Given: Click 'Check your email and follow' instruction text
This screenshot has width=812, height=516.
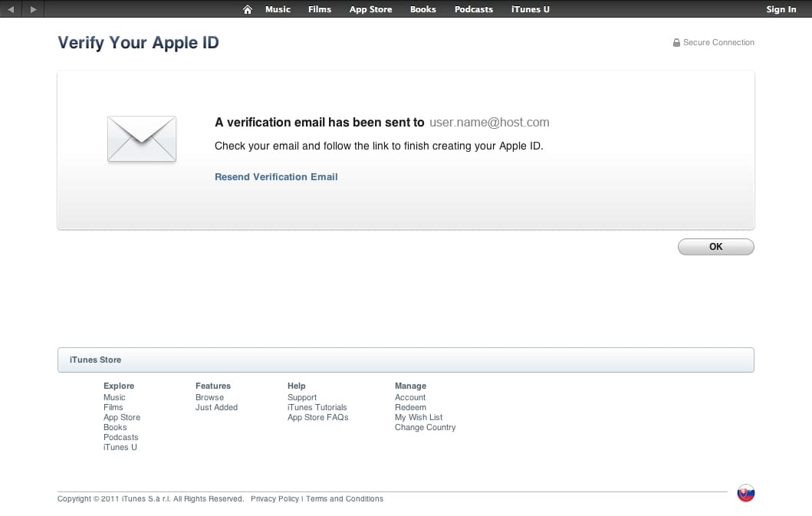Looking at the screenshot, I should coord(379,146).
